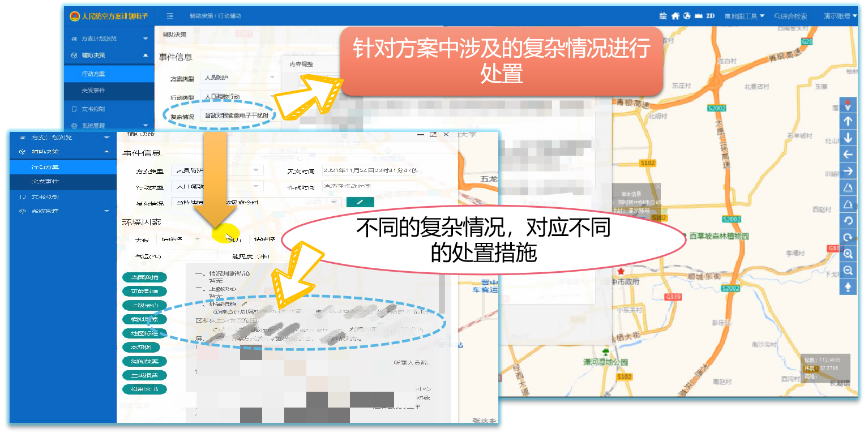This screenshot has height=437, width=868.
Task: Click the 人民防空 app logo emblem
Action: [x=75, y=16]
